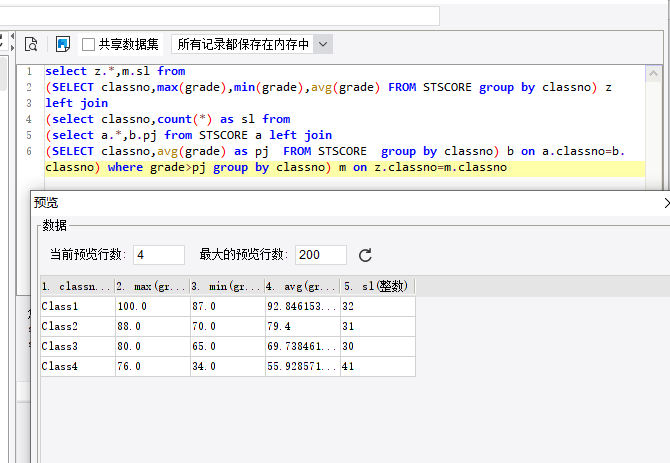This screenshot has width=670, height=463.
Task: Click the 88.0 max grade cell
Action: click(153, 326)
